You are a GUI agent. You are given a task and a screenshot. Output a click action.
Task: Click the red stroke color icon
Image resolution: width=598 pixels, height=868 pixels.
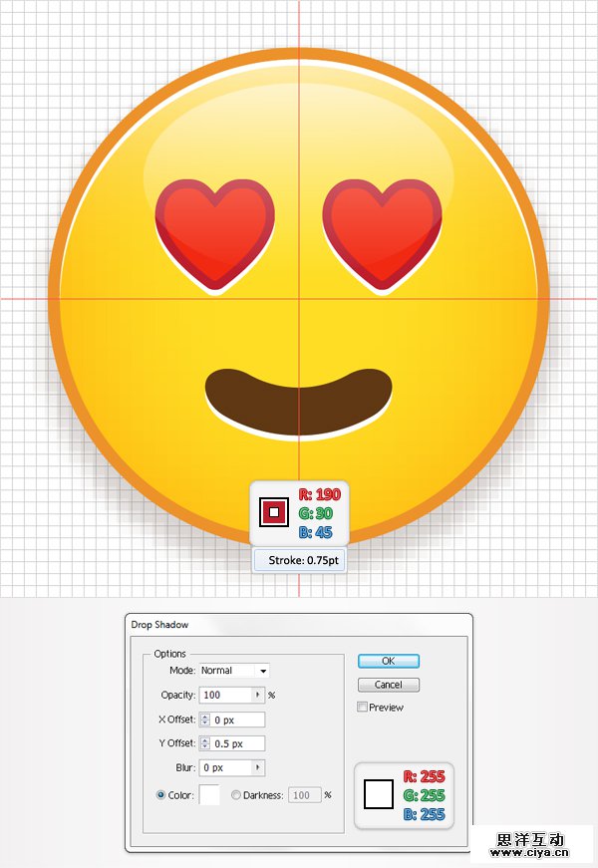click(274, 512)
